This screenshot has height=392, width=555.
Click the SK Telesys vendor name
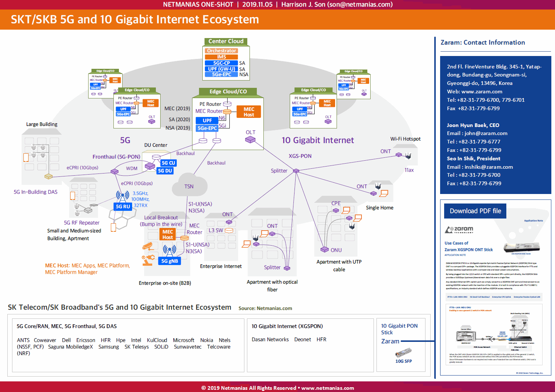pyautogui.click(x=136, y=347)
